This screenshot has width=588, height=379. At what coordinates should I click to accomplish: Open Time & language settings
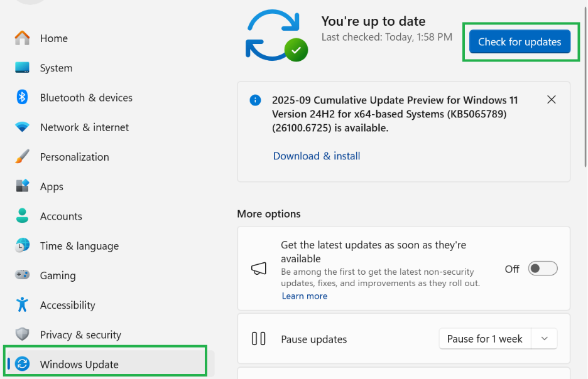(x=80, y=246)
